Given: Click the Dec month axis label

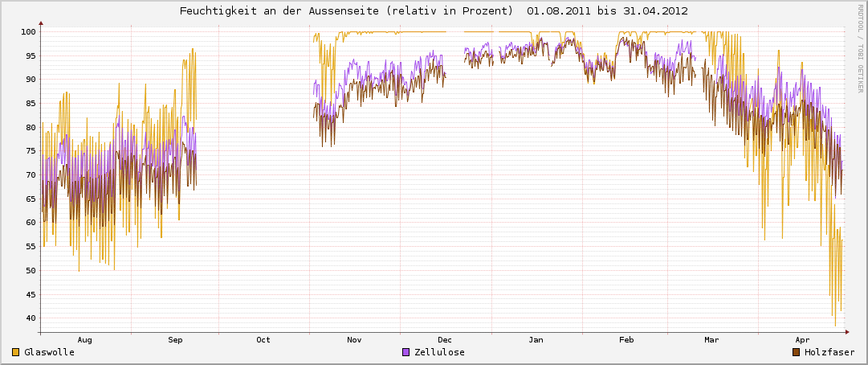Looking at the screenshot, I should [x=445, y=339].
